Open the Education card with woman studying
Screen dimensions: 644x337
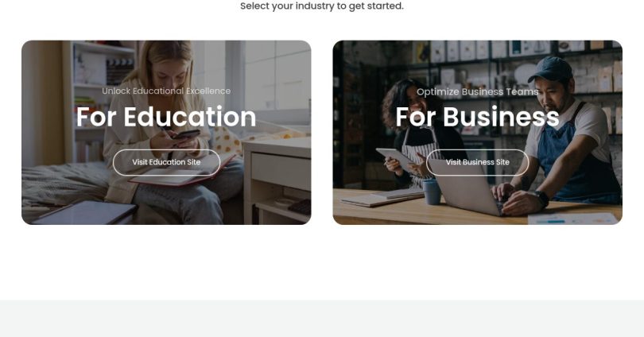(x=166, y=132)
